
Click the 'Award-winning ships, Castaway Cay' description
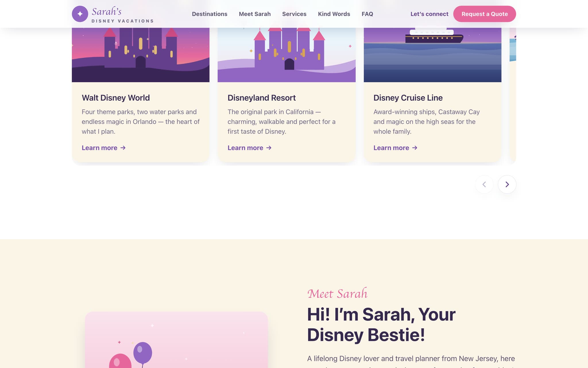[427, 122]
